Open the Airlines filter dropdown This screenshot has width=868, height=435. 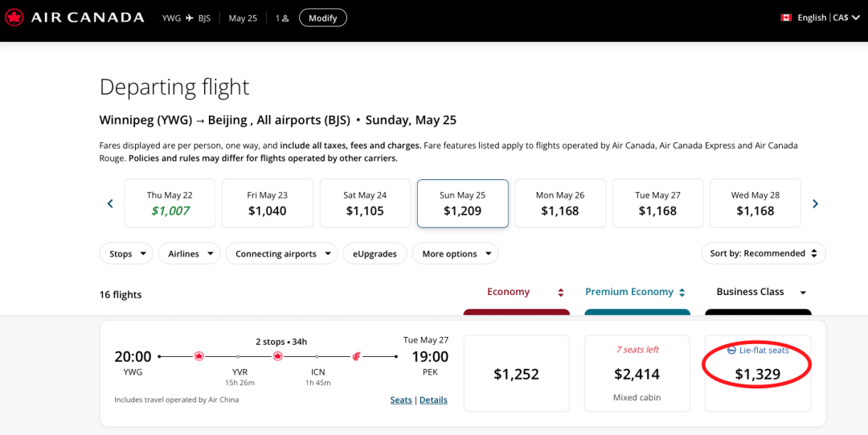tap(189, 253)
